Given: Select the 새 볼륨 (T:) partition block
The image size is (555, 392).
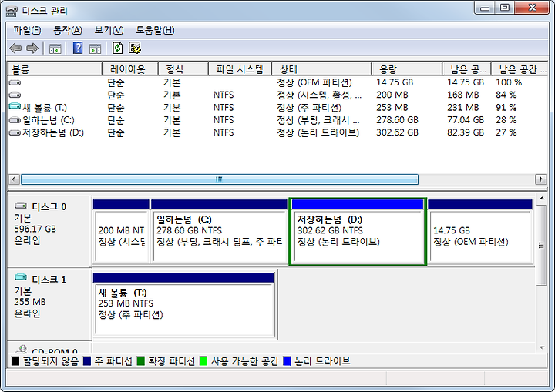Looking at the screenshot, I should 184,305.
